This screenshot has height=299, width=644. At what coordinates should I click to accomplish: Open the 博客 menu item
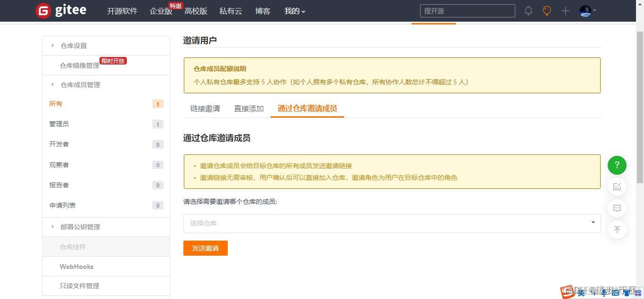click(x=263, y=11)
